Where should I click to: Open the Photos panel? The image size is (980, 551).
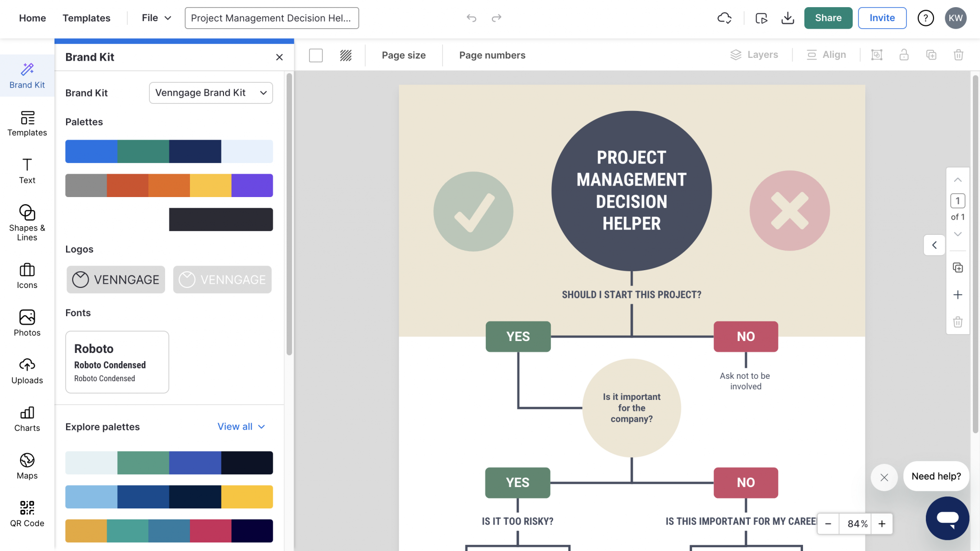[27, 323]
